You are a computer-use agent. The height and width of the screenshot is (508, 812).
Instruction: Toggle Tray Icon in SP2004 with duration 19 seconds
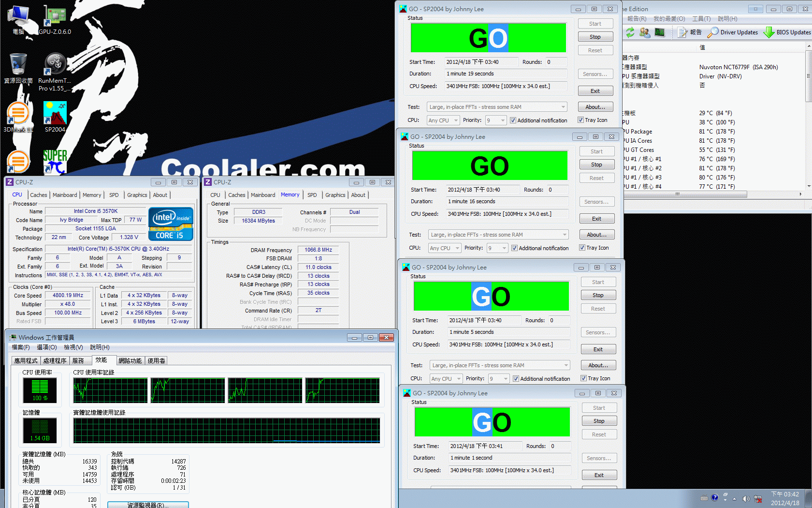pos(593,120)
